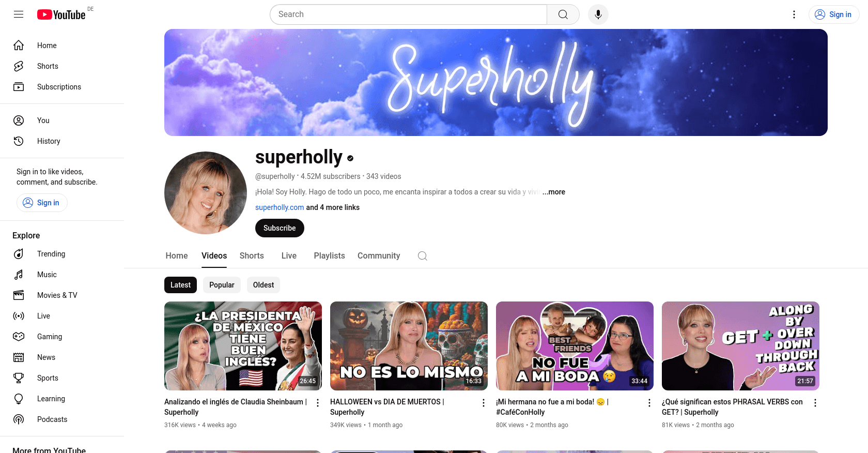Subscribe to the superholly channel
Screen dimensions: 868x453
[x=280, y=228]
